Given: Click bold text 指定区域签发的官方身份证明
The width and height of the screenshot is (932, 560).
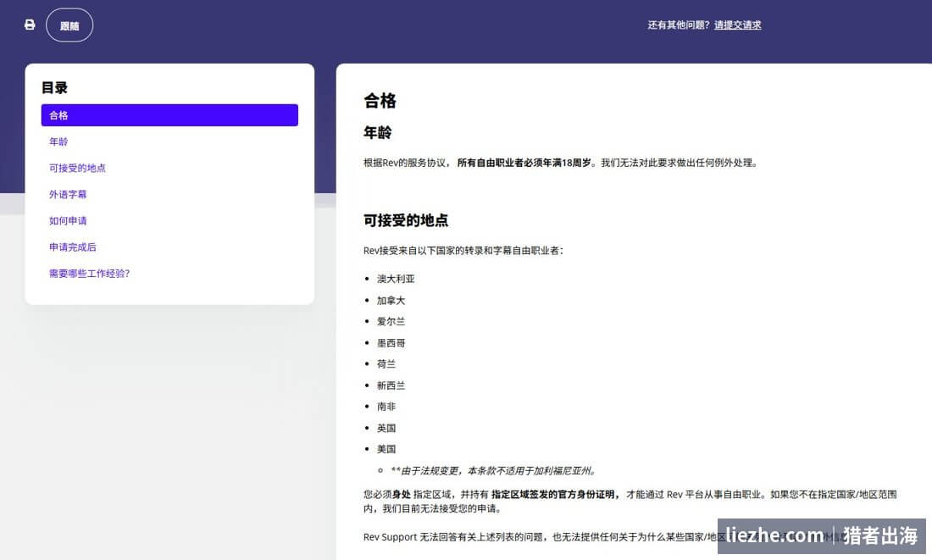Looking at the screenshot, I should click(555, 495).
